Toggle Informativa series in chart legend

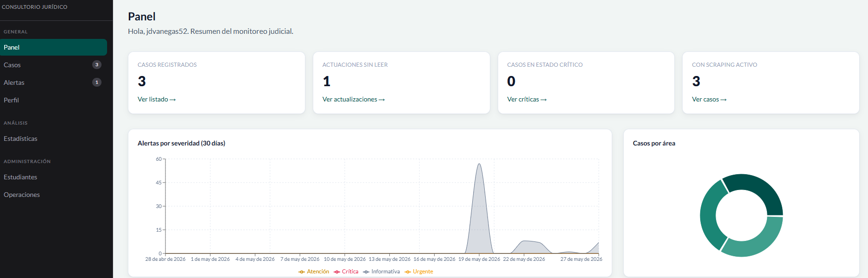point(381,272)
